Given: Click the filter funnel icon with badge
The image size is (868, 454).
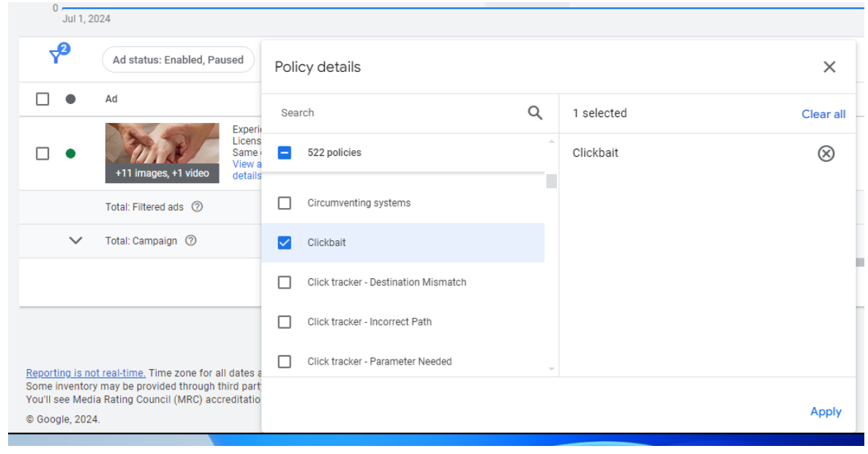Looking at the screenshot, I should click(58, 56).
